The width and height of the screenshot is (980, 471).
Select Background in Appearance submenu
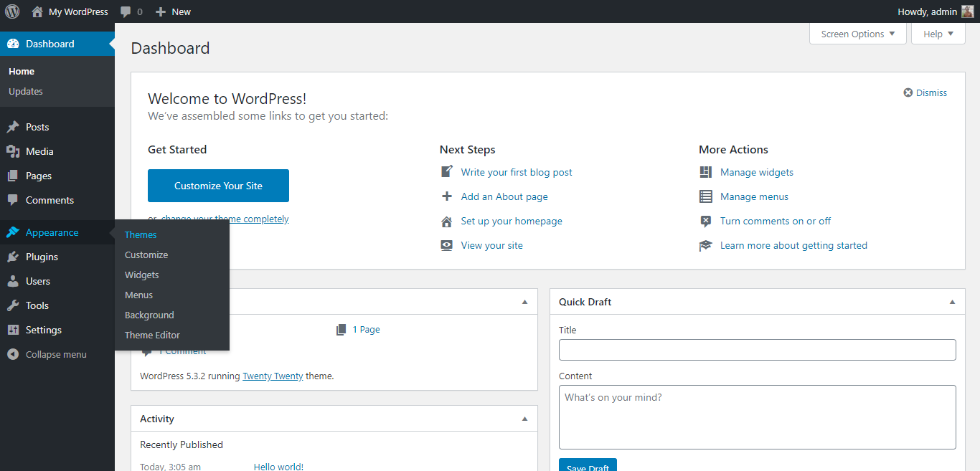(149, 315)
